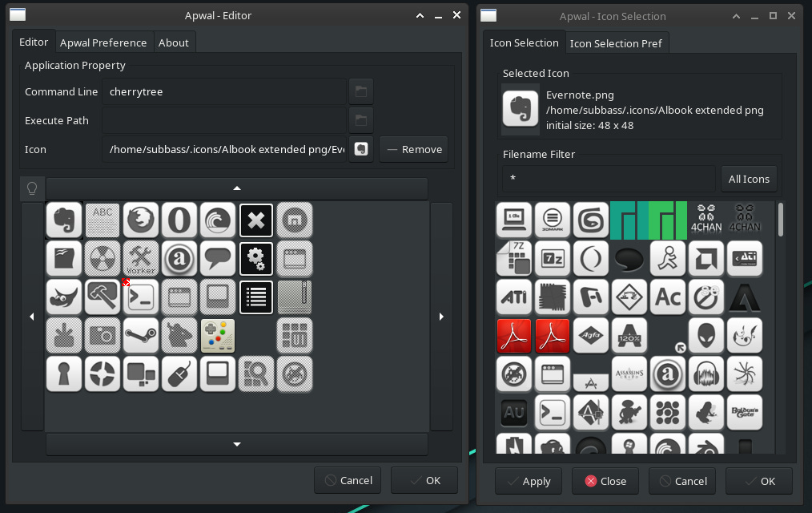Click the Agfa diamond icon in Icon Selection
The width and height of the screenshot is (812, 513).
coord(591,335)
